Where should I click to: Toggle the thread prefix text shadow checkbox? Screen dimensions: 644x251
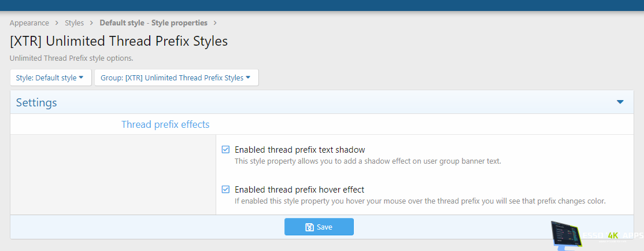(226, 150)
